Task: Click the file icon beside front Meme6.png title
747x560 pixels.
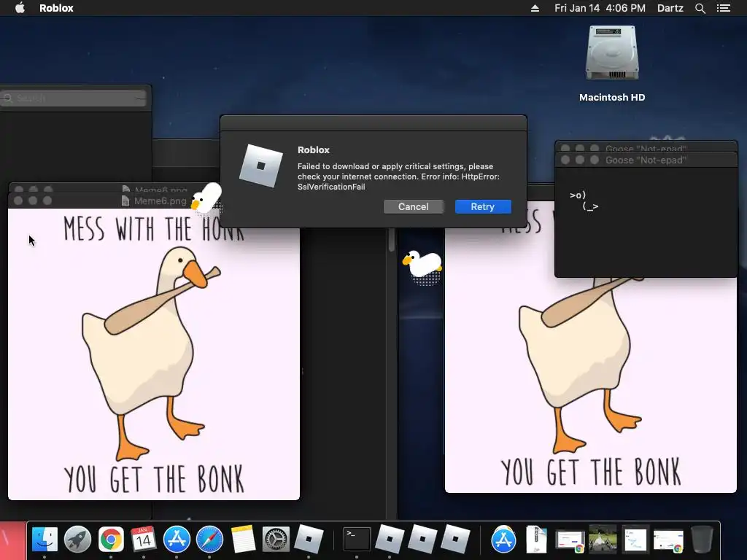Action: [125, 201]
